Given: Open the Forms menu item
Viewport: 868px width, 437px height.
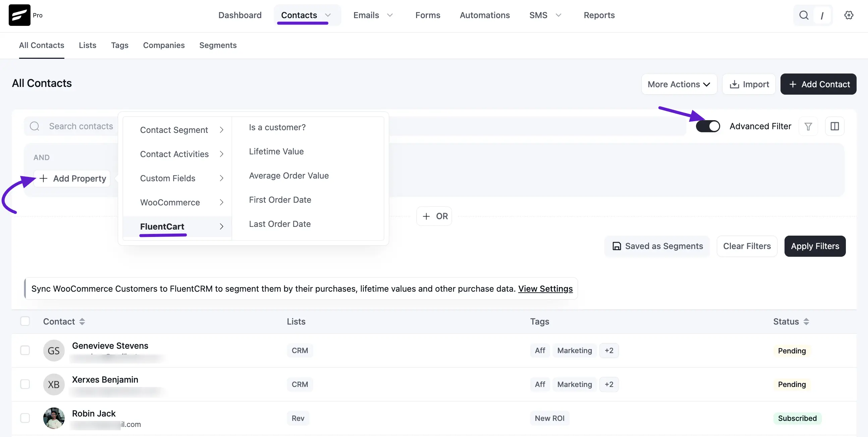Looking at the screenshot, I should coord(427,15).
